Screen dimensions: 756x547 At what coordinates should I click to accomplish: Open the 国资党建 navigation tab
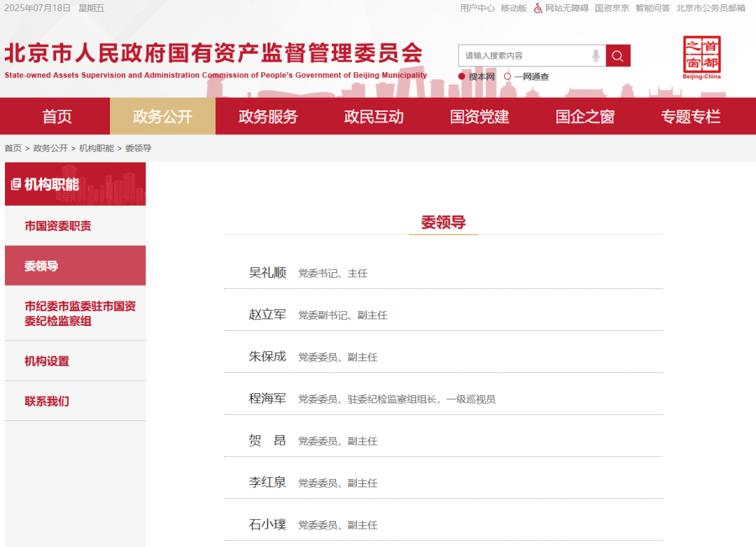pyautogui.click(x=479, y=116)
